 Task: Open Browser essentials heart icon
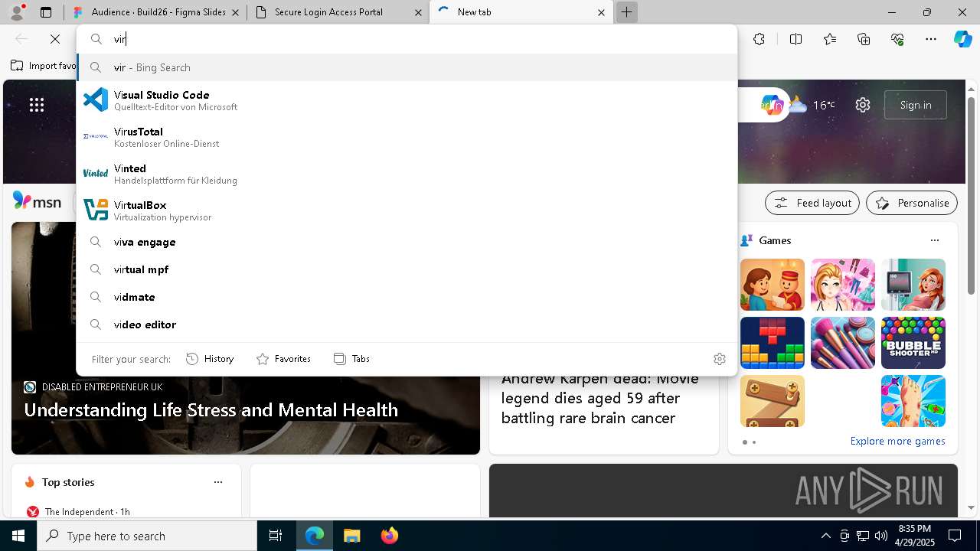897,39
